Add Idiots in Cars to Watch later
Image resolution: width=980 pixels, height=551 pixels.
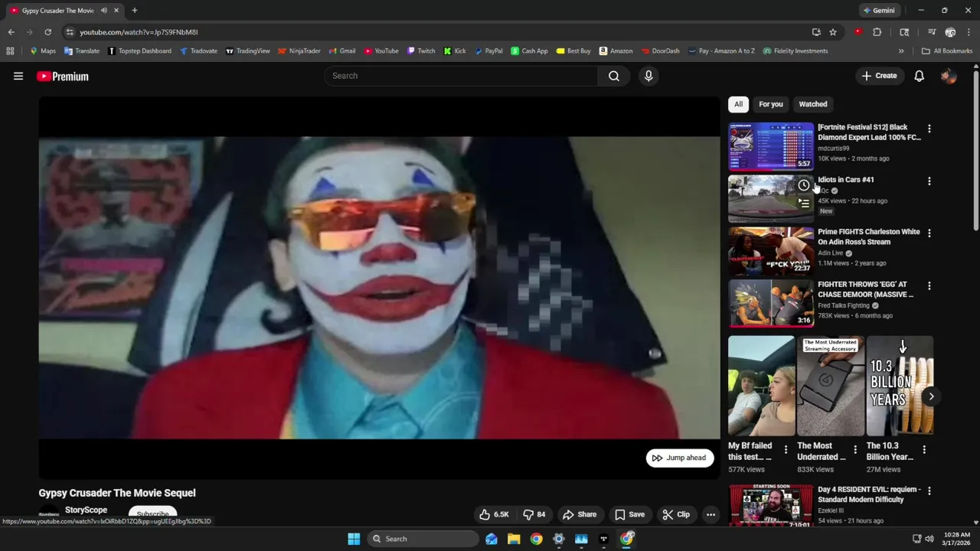[803, 185]
